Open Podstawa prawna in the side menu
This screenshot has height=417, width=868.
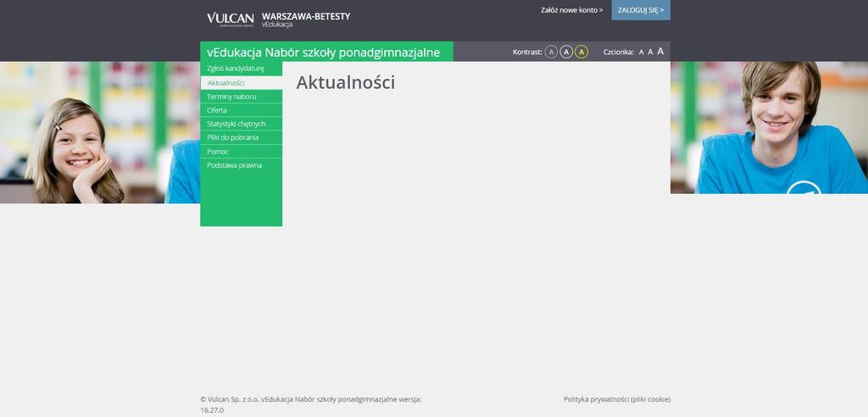coord(242,165)
